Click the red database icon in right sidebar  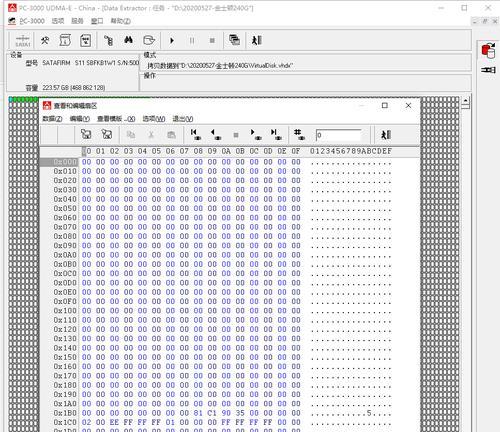(488, 51)
